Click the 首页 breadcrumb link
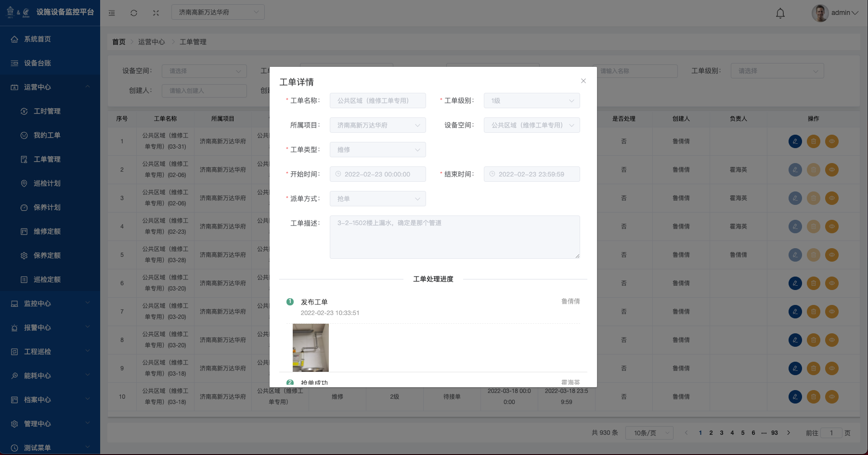868x455 pixels. click(118, 42)
